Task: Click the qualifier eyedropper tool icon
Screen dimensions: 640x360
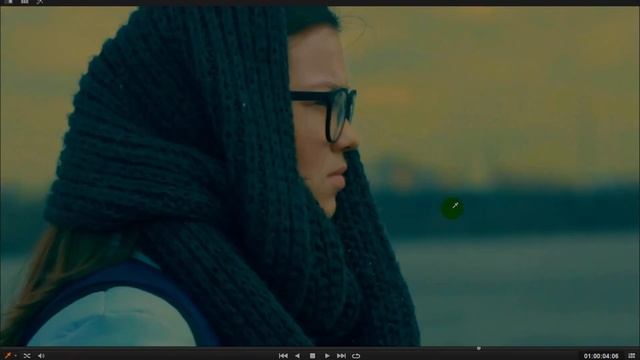Action: tap(7, 356)
